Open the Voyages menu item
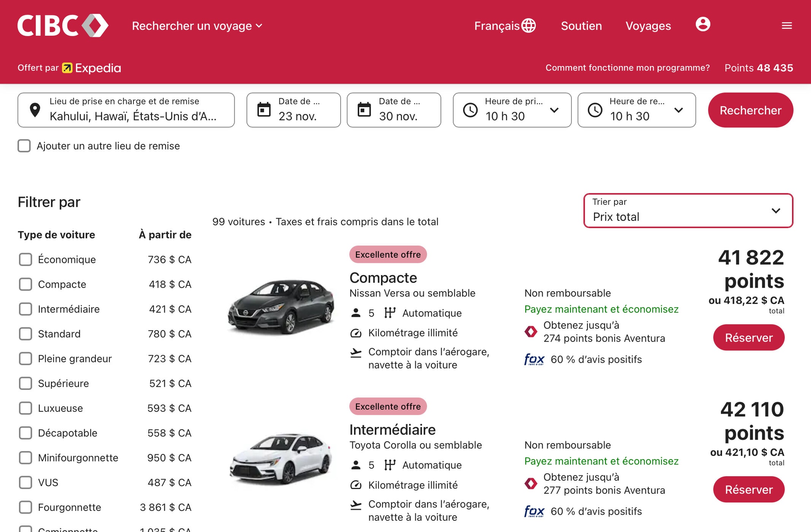Screen dimensions: 811x532 [648, 26]
